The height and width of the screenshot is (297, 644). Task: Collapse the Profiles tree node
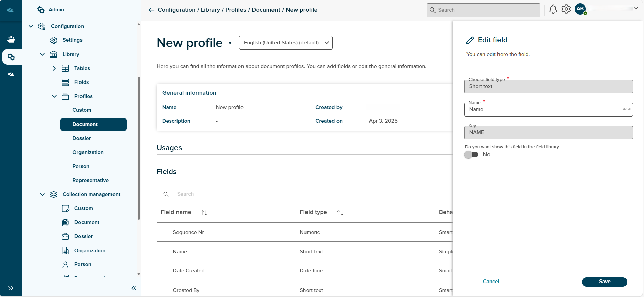tap(54, 96)
